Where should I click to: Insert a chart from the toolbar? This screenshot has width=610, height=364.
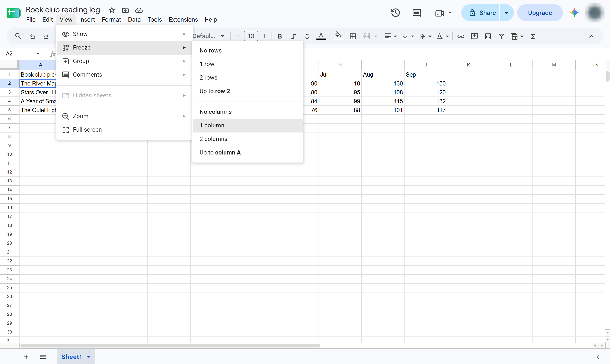tap(488, 36)
